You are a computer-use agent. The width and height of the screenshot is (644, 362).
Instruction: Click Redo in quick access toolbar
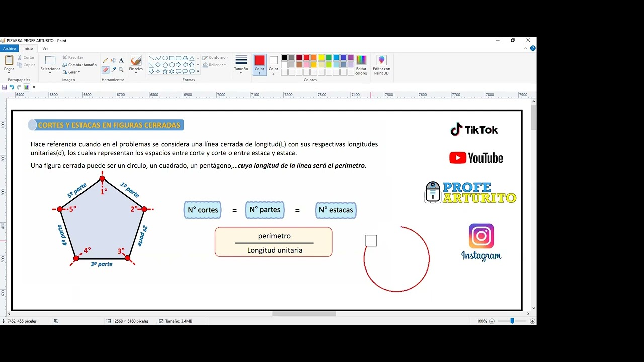19,87
